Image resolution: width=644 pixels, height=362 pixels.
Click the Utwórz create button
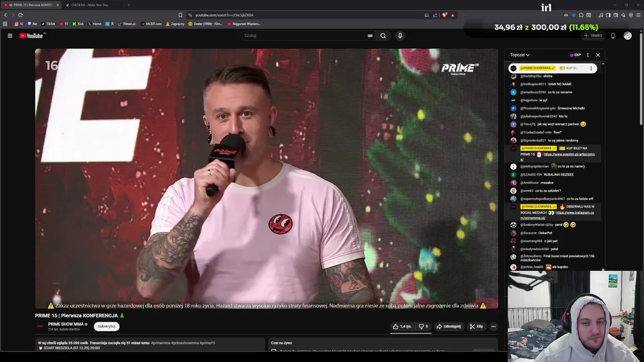(x=593, y=36)
